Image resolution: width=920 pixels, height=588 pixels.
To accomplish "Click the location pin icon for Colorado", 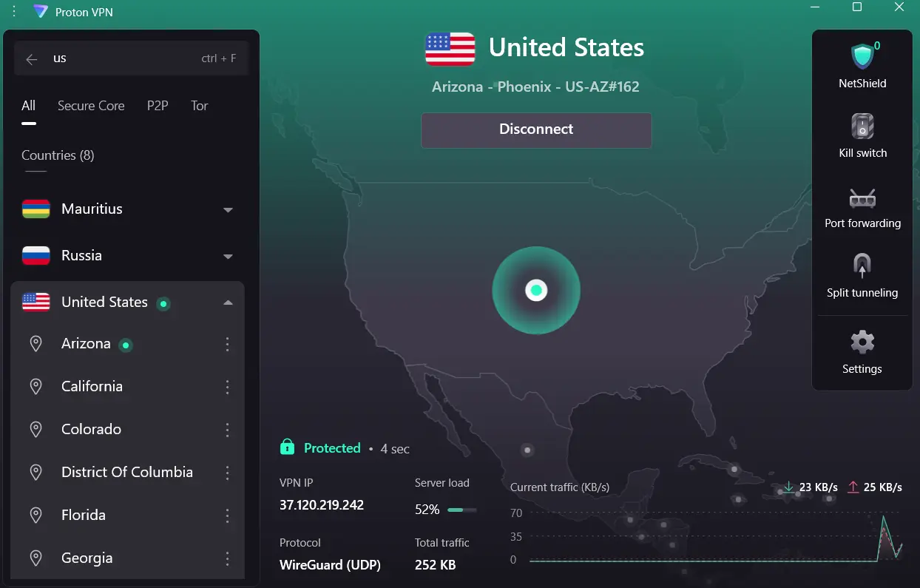I will [35, 430].
